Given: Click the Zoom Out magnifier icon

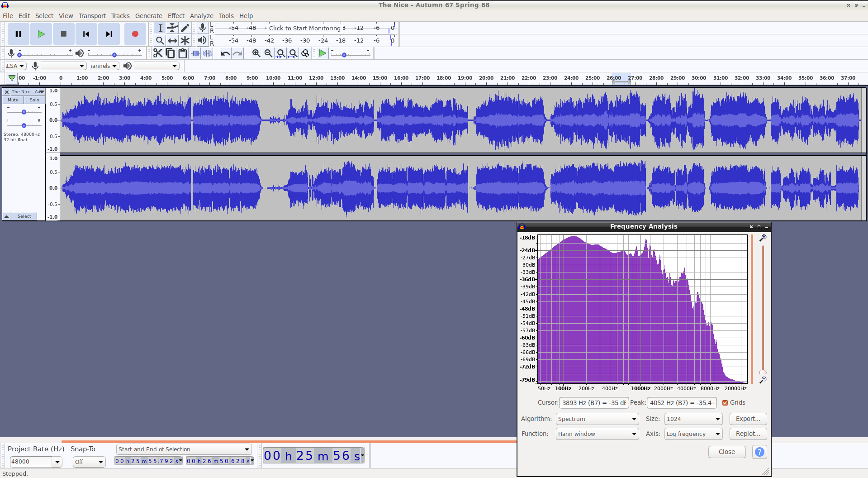Looking at the screenshot, I should (268, 53).
